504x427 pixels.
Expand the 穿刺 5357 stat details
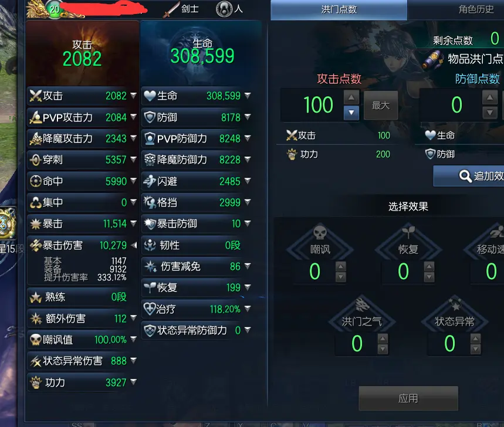click(133, 160)
